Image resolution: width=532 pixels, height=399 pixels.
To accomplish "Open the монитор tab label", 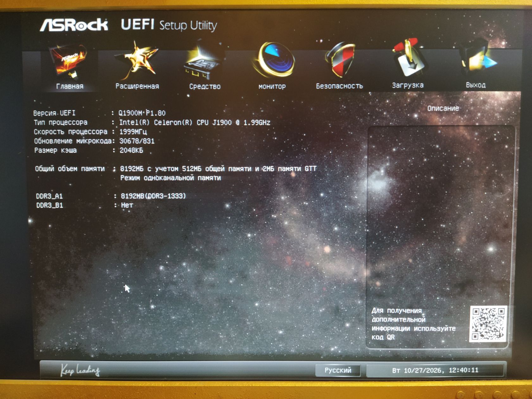I will [x=272, y=86].
